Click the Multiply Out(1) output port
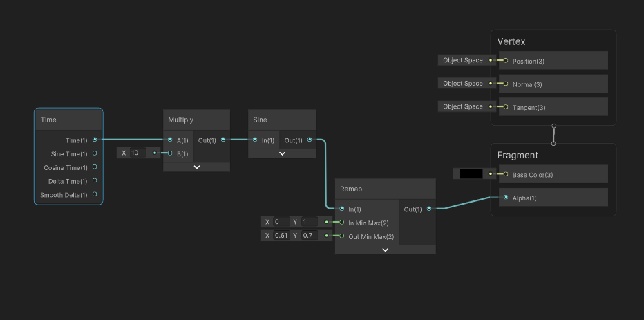Viewport: 644px width, 320px height. point(223,140)
